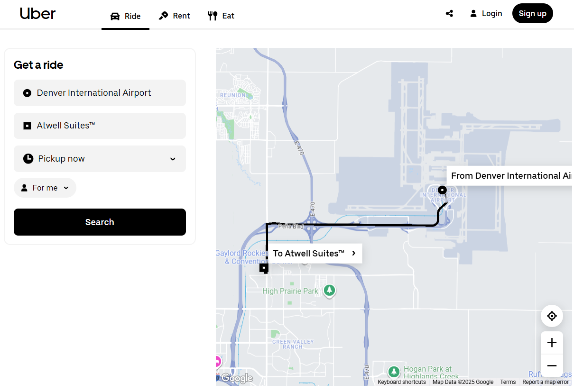Center map on my current location

[x=552, y=316]
